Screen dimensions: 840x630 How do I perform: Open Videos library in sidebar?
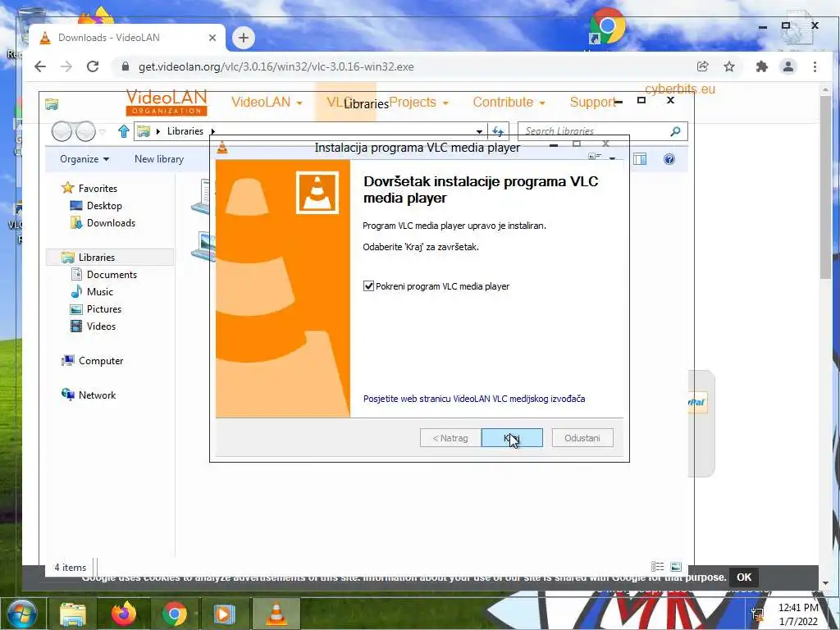(101, 326)
